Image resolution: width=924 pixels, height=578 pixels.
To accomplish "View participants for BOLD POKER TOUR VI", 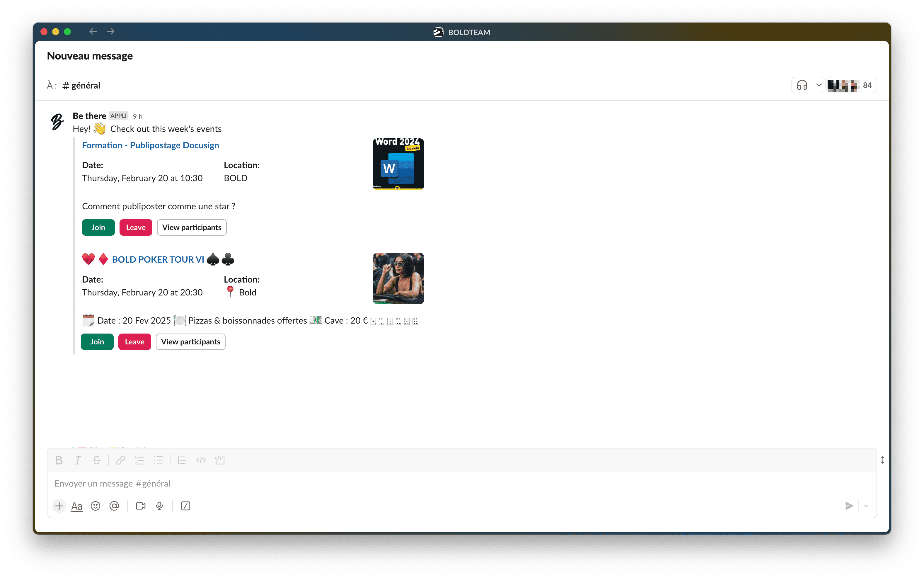I will pyautogui.click(x=190, y=341).
